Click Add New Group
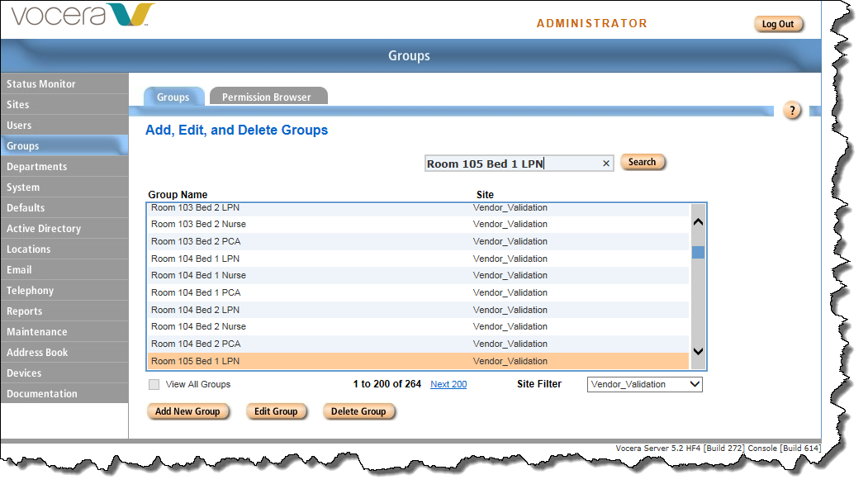868x489 pixels. [x=187, y=411]
